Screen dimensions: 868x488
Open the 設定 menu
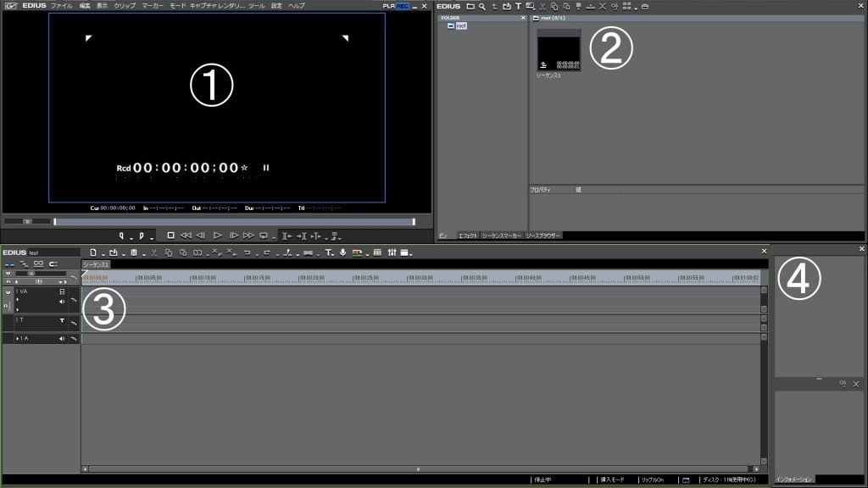click(276, 6)
